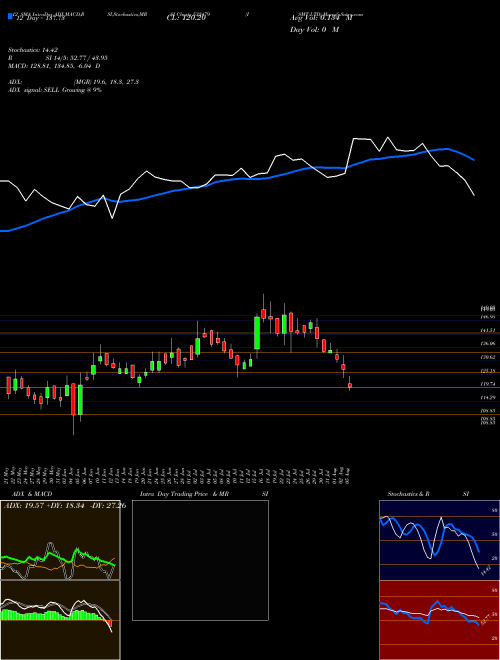Click the '(MGR) 19.6, 18.3, 27.3' ADX values
Screen dimensions: 500x660
tap(106, 82)
